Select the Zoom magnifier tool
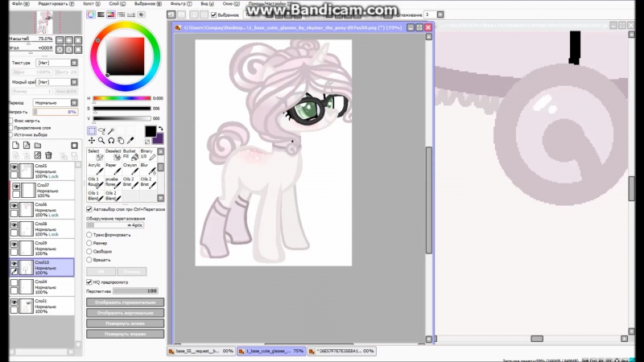644x362 pixels. pyautogui.click(x=101, y=140)
